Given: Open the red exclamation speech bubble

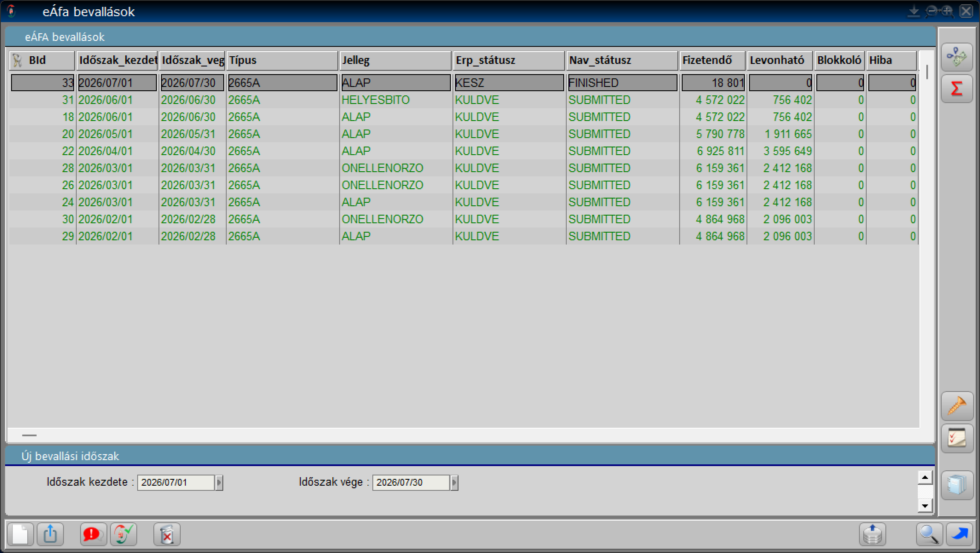Looking at the screenshot, I should click(93, 534).
